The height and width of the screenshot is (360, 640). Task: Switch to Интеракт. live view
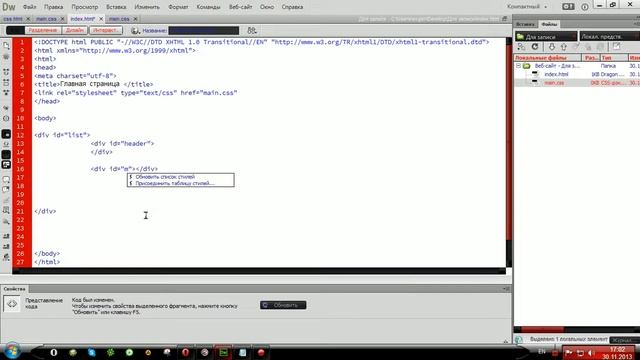click(105, 30)
